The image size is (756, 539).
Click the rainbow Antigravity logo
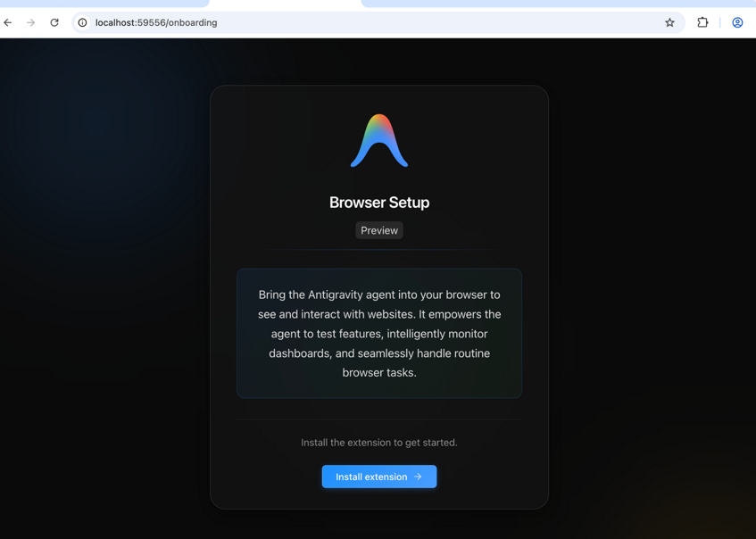[379, 141]
